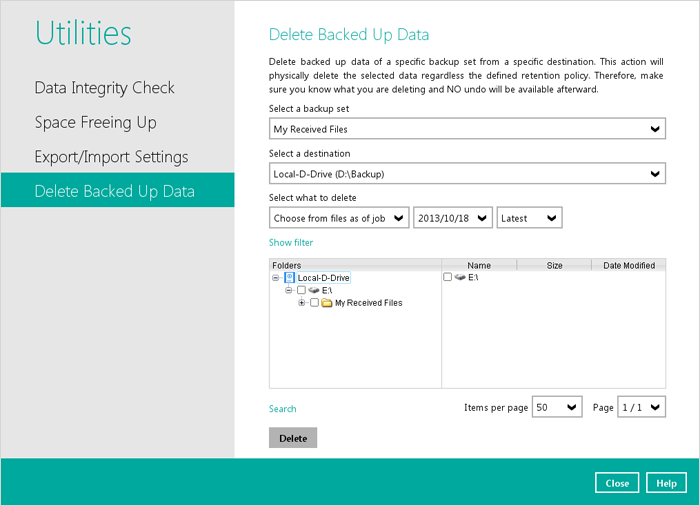700x506 pixels.
Task: Click the Search link
Action: 282,409
